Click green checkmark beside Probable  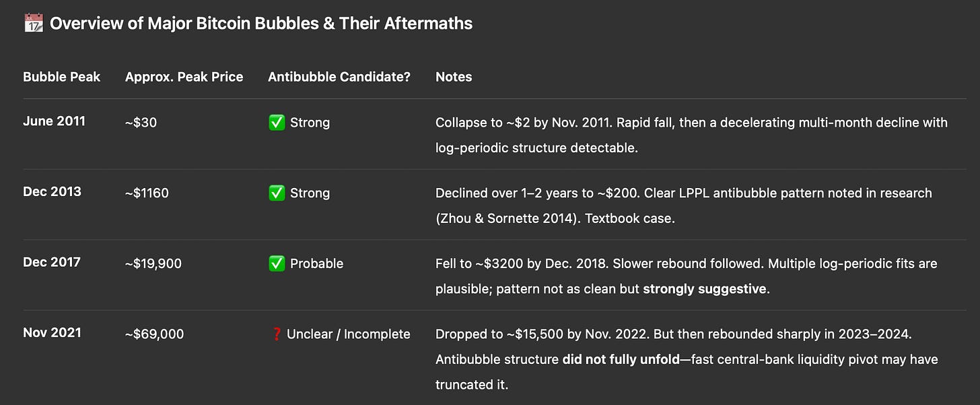tap(277, 263)
